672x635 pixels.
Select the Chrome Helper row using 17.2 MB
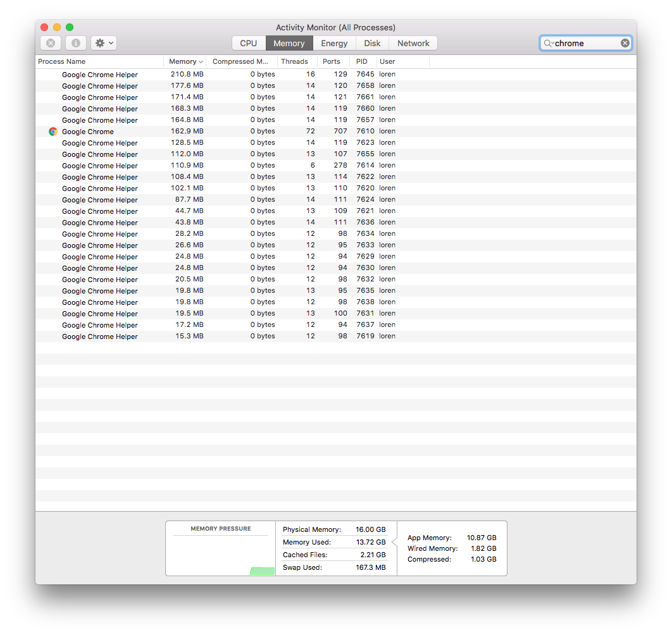[336, 325]
